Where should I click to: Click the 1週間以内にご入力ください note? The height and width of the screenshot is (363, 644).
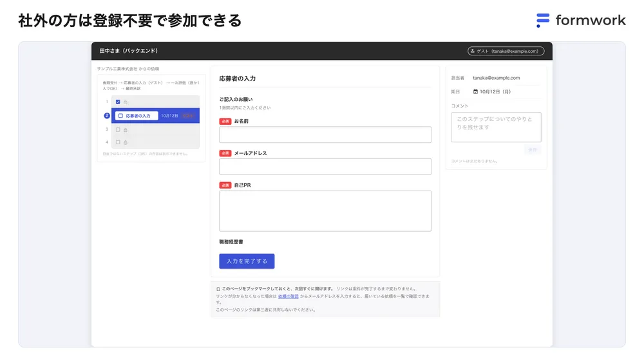click(x=245, y=107)
